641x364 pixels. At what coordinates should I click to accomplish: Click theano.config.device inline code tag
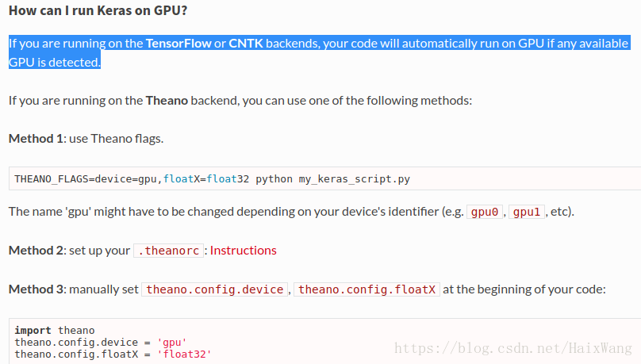tap(215, 289)
